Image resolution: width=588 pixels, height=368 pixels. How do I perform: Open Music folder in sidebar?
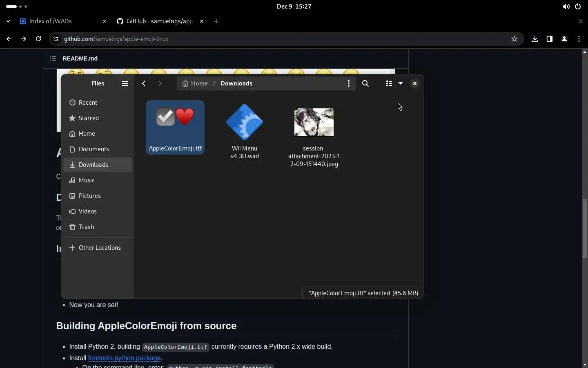click(98, 180)
